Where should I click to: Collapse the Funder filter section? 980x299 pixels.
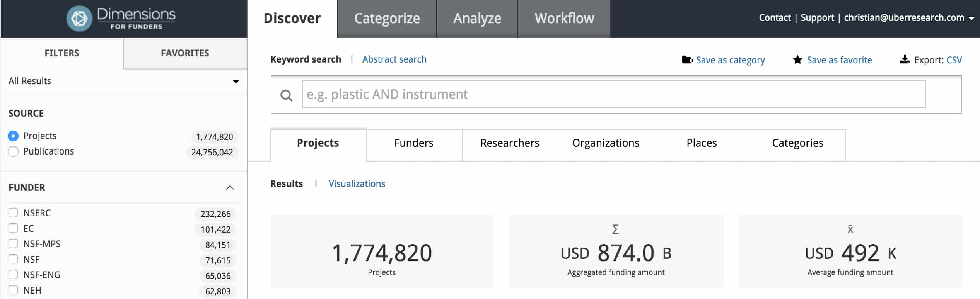[x=230, y=188]
